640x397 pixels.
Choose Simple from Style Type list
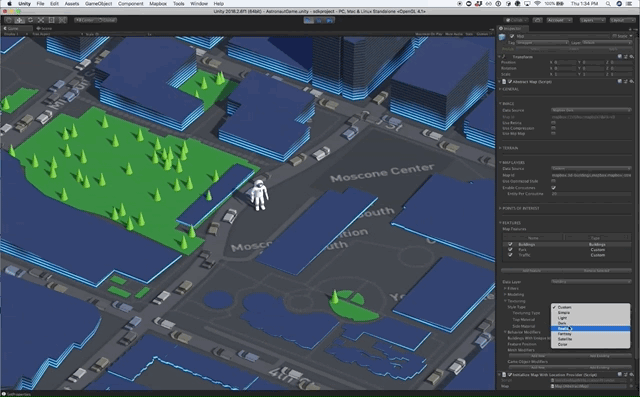[590, 313]
